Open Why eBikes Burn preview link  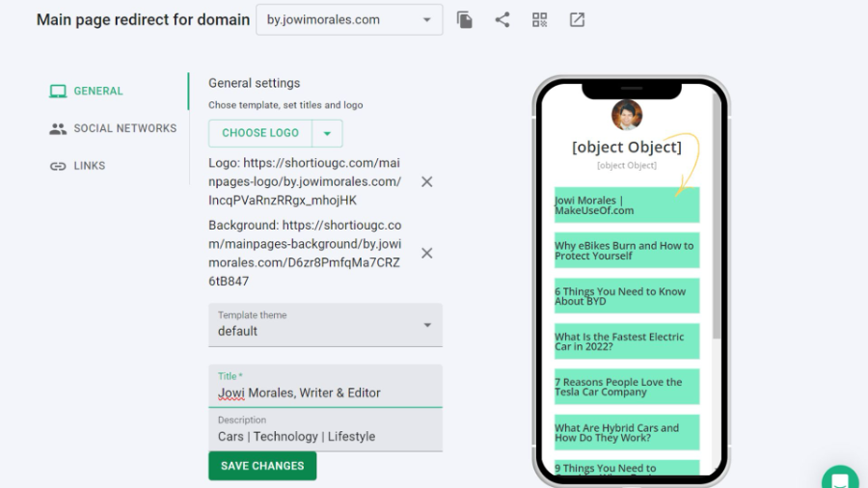[627, 251]
